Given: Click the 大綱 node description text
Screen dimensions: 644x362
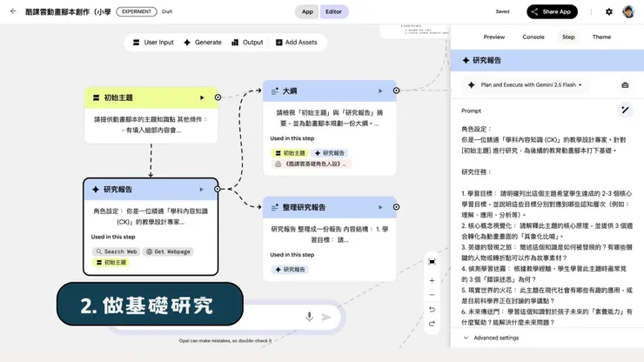Looking at the screenshot, I should 329,118.
